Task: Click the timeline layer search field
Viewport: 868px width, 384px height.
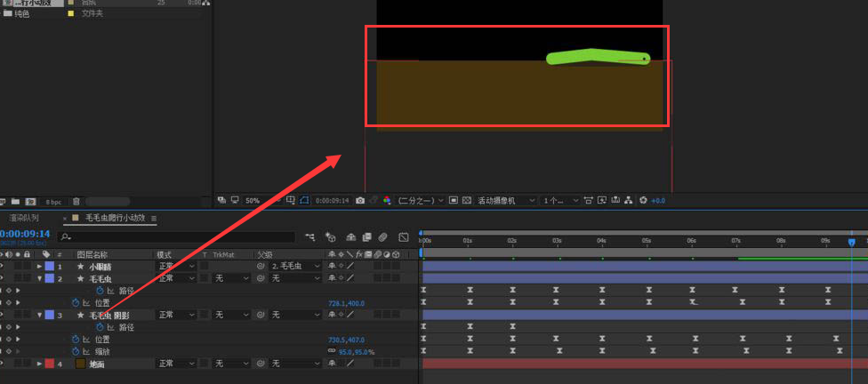Action: [178, 237]
